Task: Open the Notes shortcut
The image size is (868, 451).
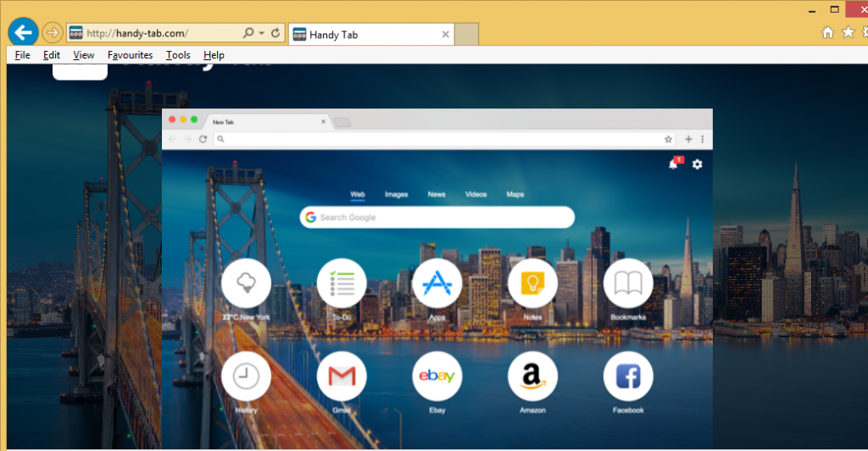Action: (x=532, y=283)
